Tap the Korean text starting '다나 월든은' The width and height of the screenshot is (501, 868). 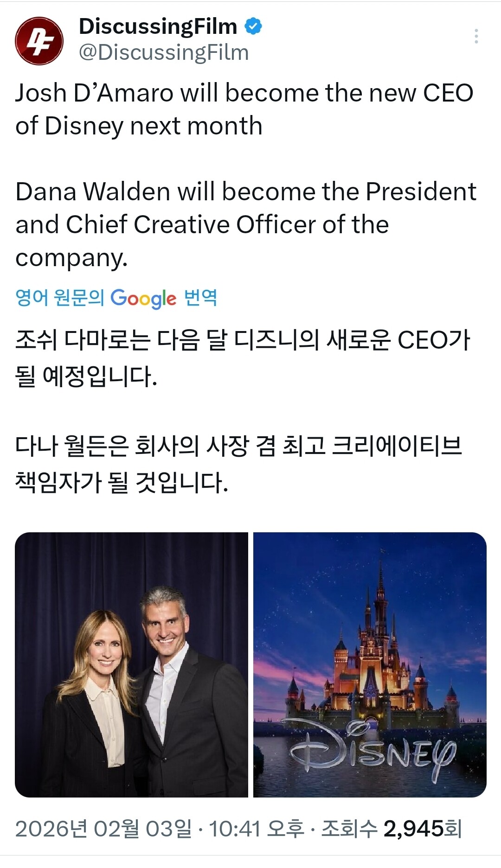tap(238, 464)
